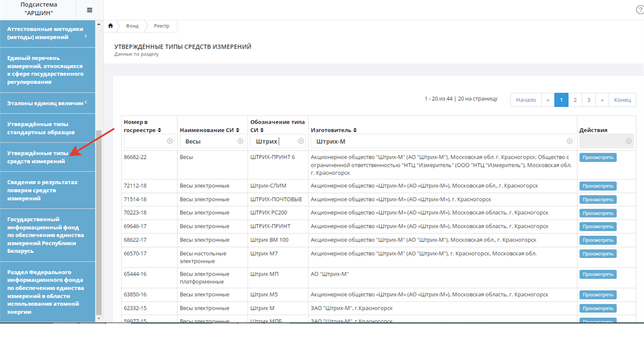This screenshot has height=352, width=644.
Task: Click the Реестр breadcrumb
Action: [x=161, y=26]
